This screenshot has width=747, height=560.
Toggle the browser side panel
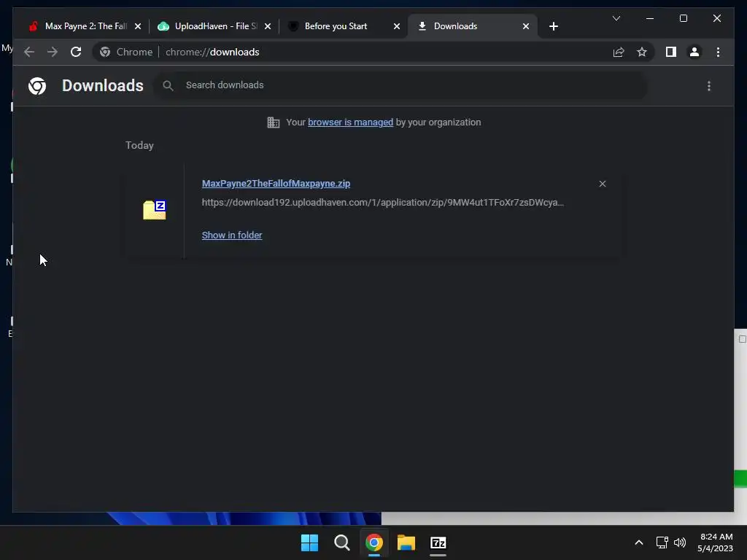click(671, 52)
